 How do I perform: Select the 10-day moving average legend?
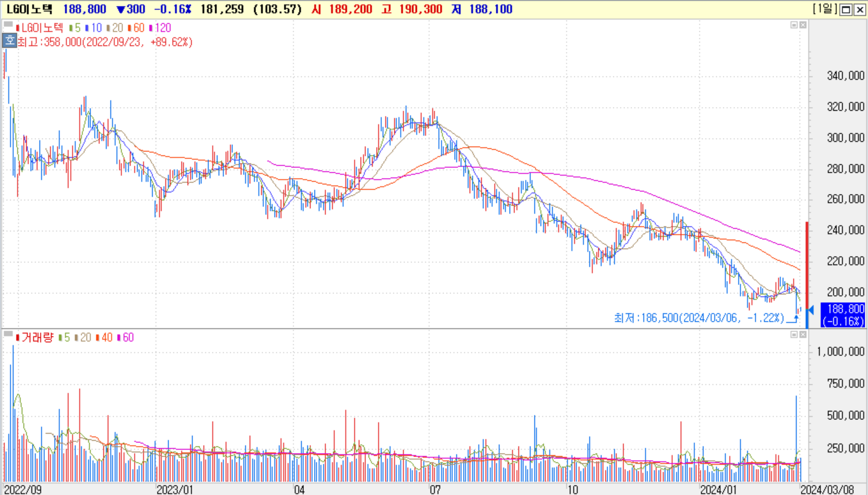pos(93,28)
